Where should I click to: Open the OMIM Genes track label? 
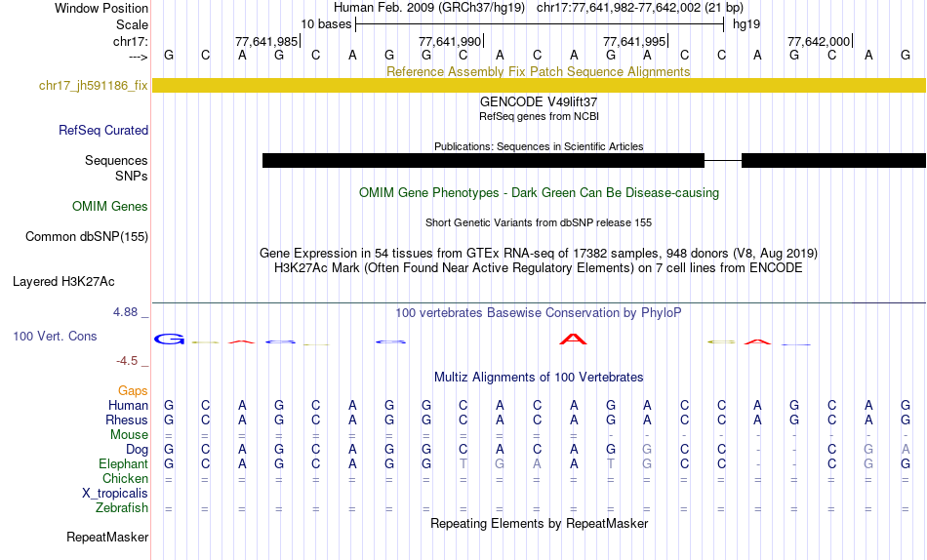click(110, 207)
